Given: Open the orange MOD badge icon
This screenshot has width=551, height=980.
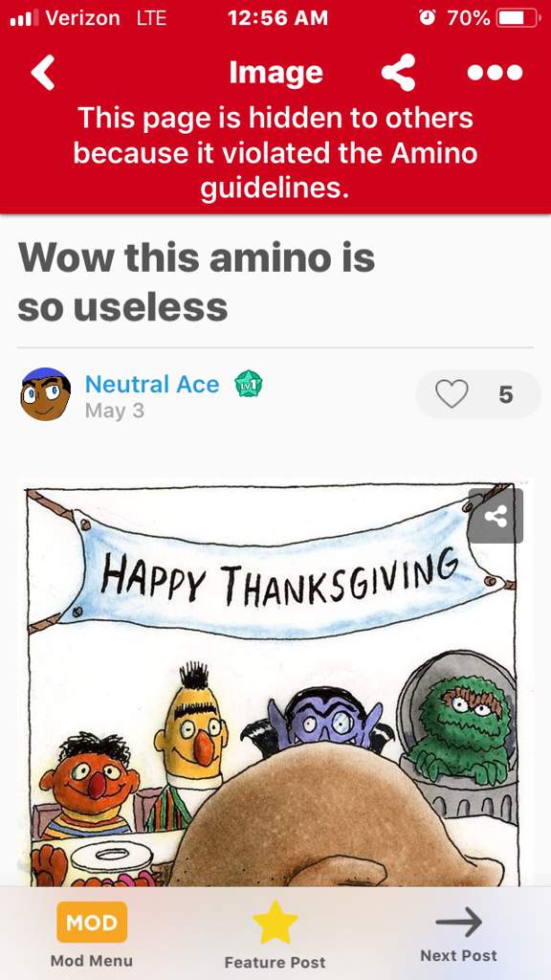Looking at the screenshot, I should tap(92, 922).
